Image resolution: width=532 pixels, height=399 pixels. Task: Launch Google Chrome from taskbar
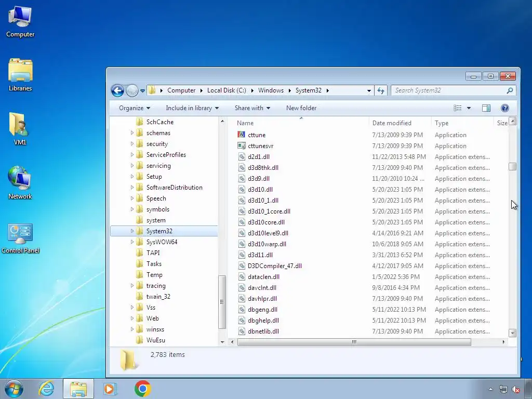pos(142,389)
